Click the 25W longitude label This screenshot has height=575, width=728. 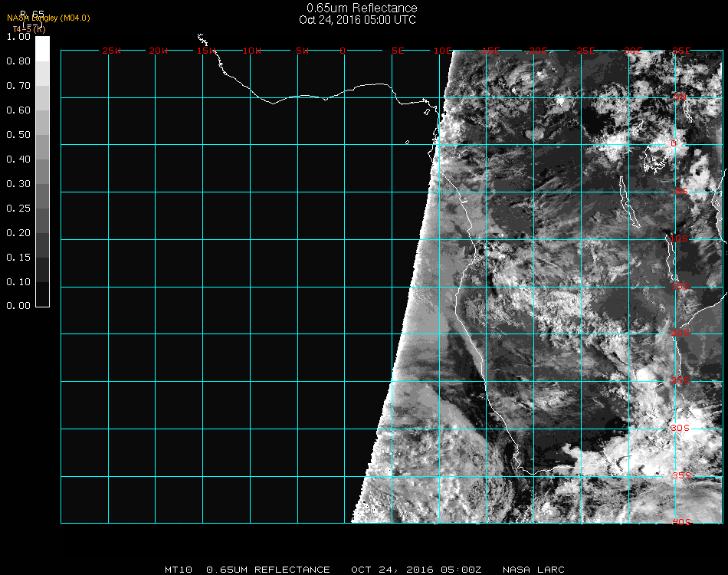click(x=112, y=51)
